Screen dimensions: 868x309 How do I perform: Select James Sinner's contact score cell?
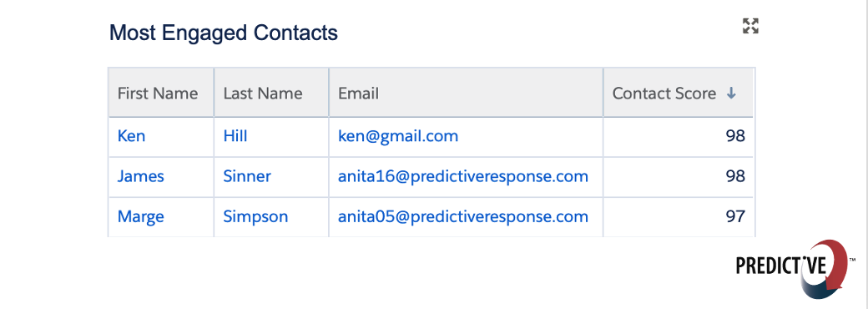pos(678,177)
